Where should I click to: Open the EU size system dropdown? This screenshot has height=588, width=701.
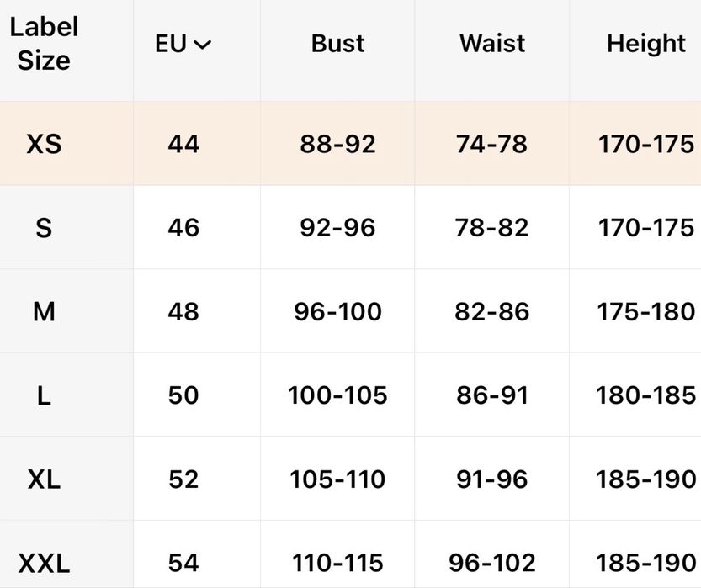(x=183, y=45)
